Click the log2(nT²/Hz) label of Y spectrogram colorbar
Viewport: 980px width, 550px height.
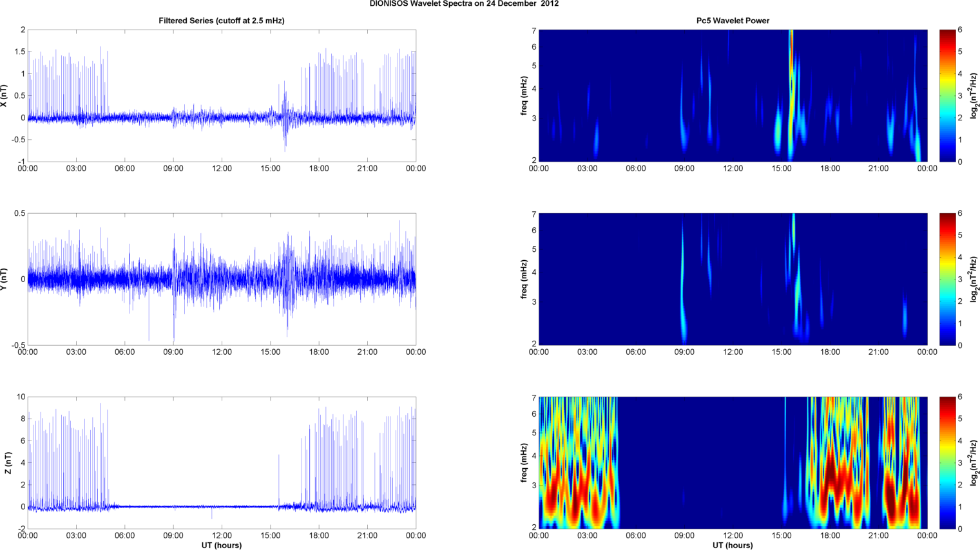pos(975,280)
